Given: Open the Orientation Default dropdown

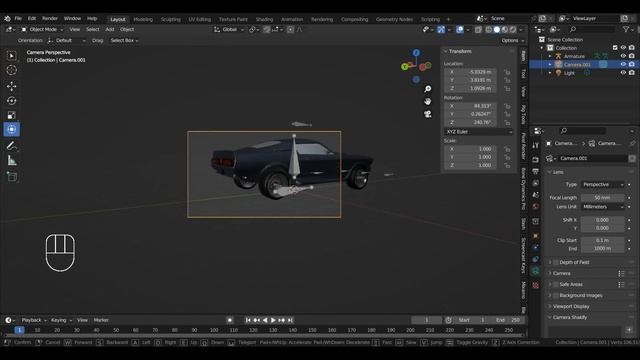Looking at the screenshot, I should (66, 40).
